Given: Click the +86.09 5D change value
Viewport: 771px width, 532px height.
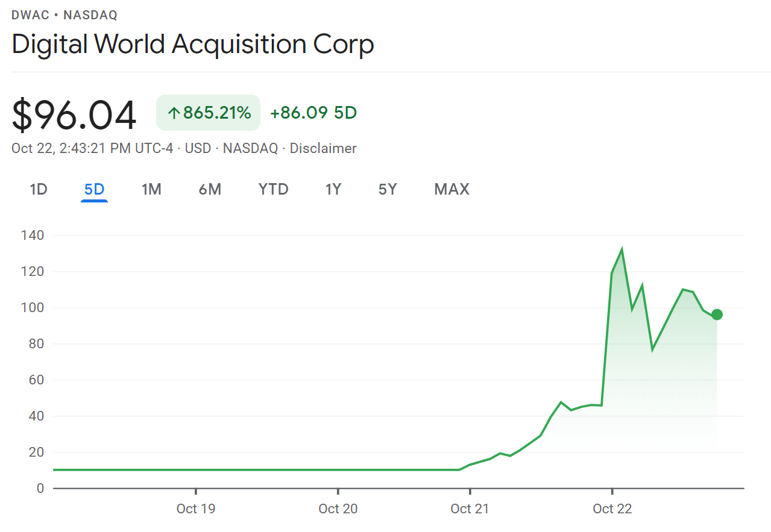Looking at the screenshot, I should [x=312, y=113].
